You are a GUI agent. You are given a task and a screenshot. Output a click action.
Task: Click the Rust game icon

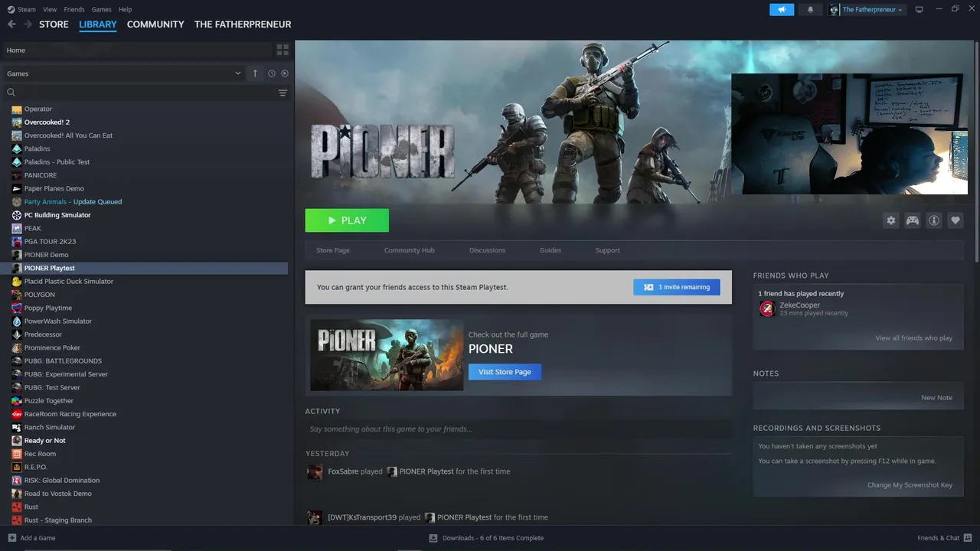tap(17, 507)
